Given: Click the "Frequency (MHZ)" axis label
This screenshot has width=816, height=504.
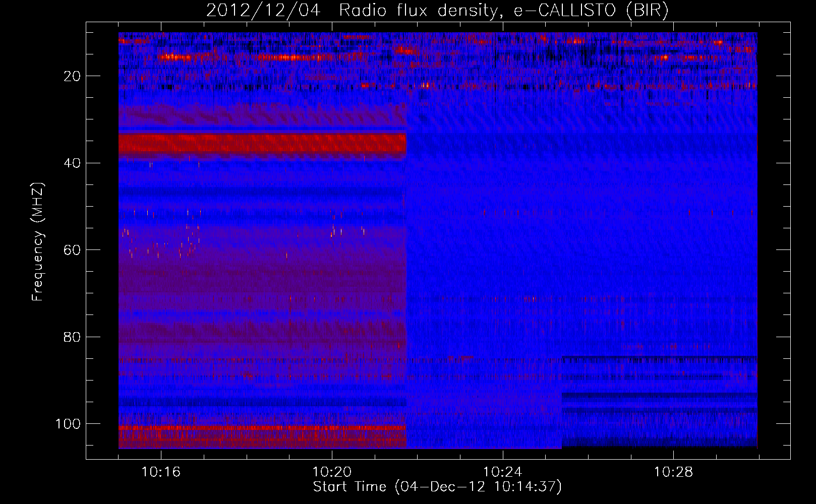Looking at the screenshot, I should tap(38, 242).
